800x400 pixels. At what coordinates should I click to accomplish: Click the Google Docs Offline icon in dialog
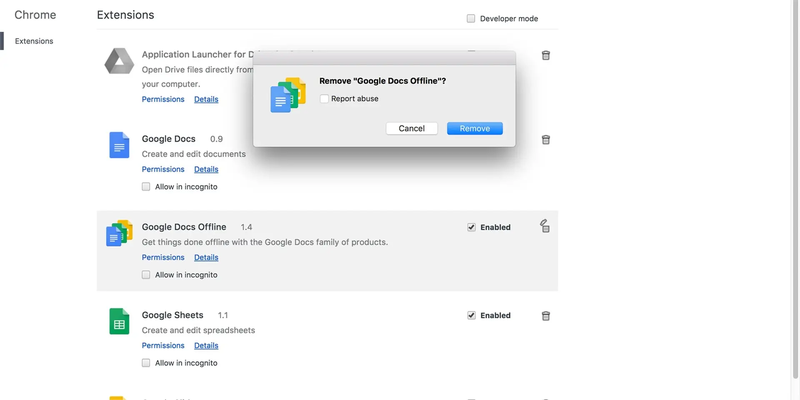coord(288,95)
